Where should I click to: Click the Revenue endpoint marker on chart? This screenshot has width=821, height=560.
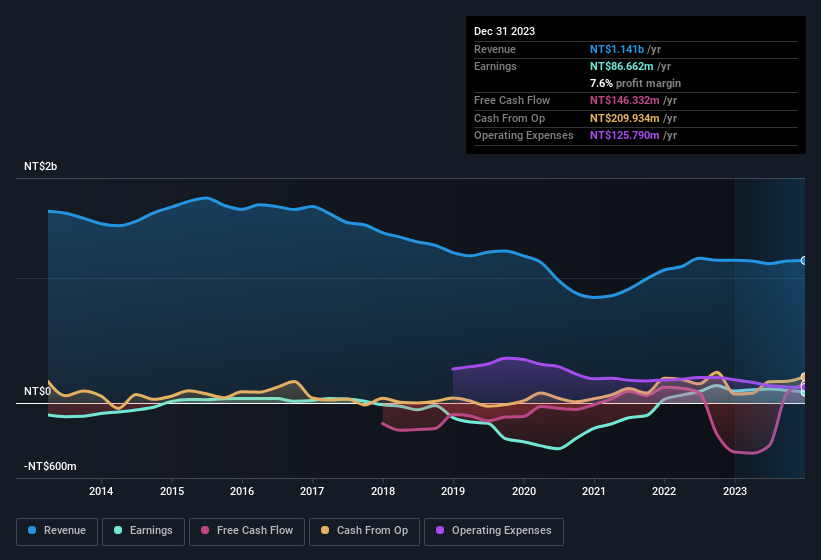(804, 260)
